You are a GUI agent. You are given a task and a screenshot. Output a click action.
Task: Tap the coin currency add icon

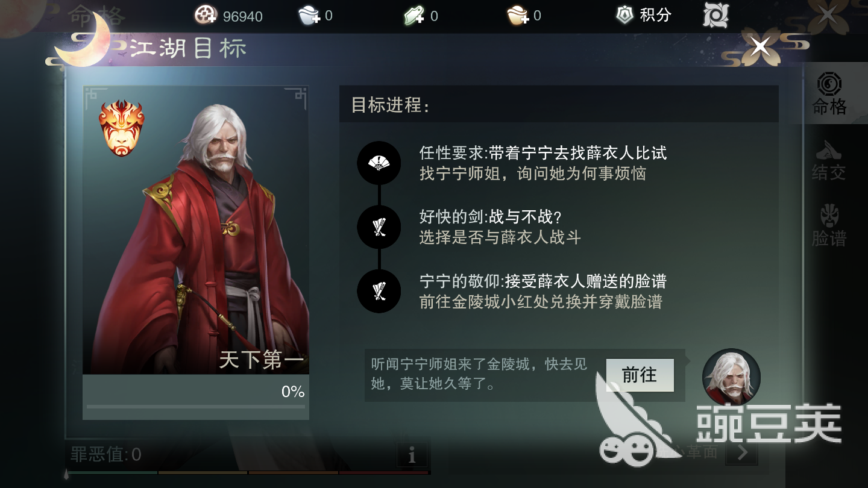206,15
